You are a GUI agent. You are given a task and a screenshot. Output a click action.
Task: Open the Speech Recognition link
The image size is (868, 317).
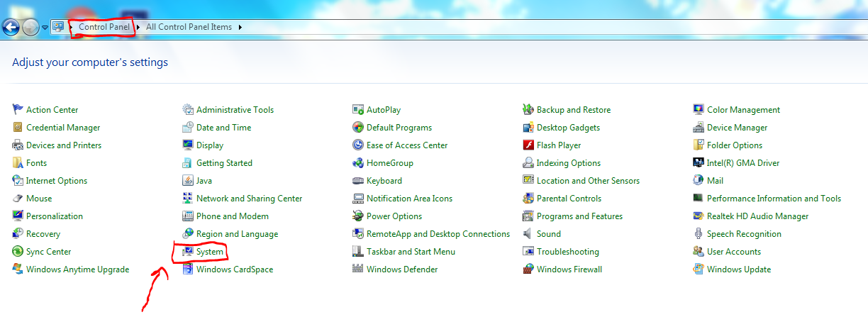(x=744, y=234)
